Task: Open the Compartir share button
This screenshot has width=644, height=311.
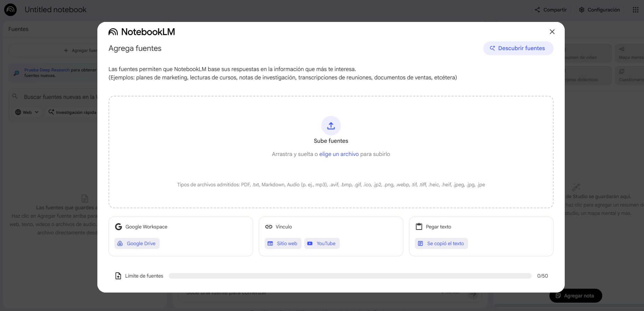Action: [x=551, y=10]
